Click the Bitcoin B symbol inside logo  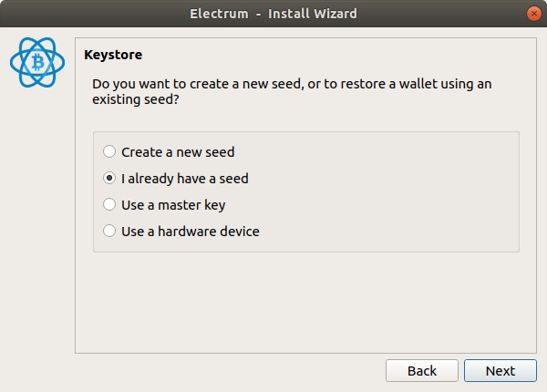38,62
